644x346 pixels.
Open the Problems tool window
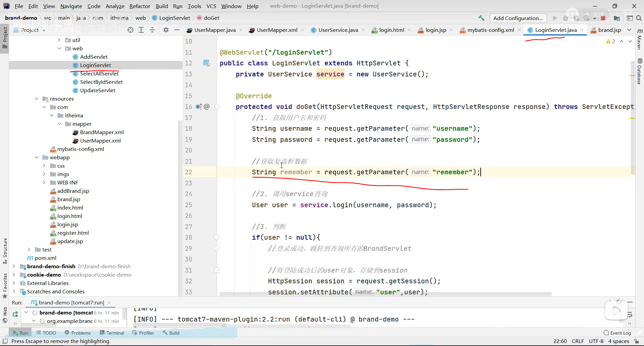point(77,333)
